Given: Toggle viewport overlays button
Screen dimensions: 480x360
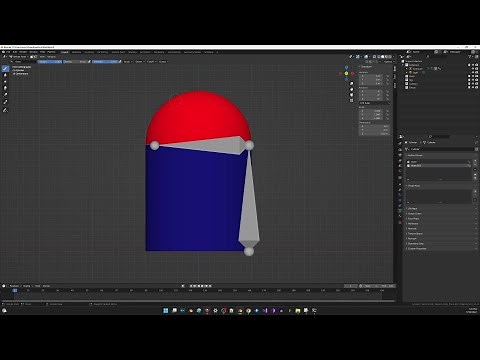Looking at the screenshot, I should click(x=366, y=57).
